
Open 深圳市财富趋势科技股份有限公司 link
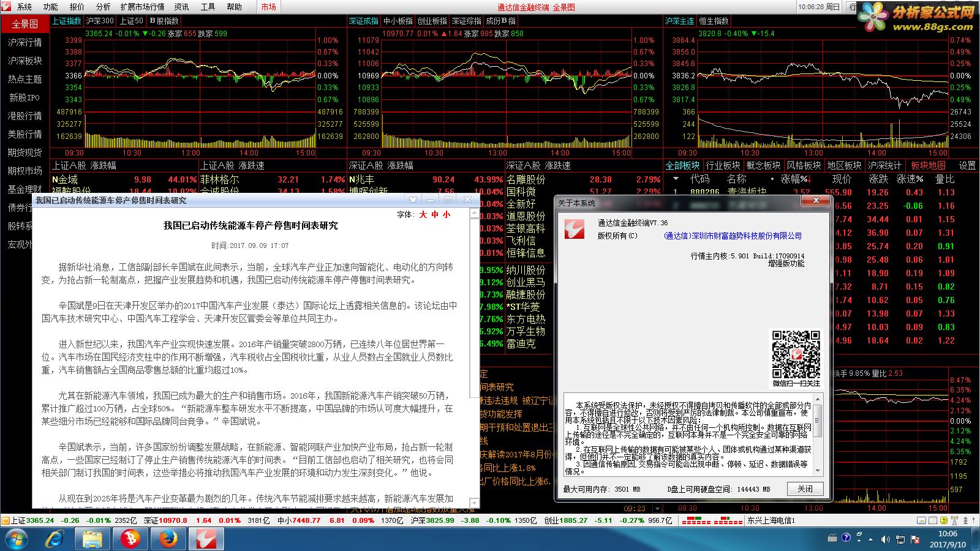click(x=733, y=236)
